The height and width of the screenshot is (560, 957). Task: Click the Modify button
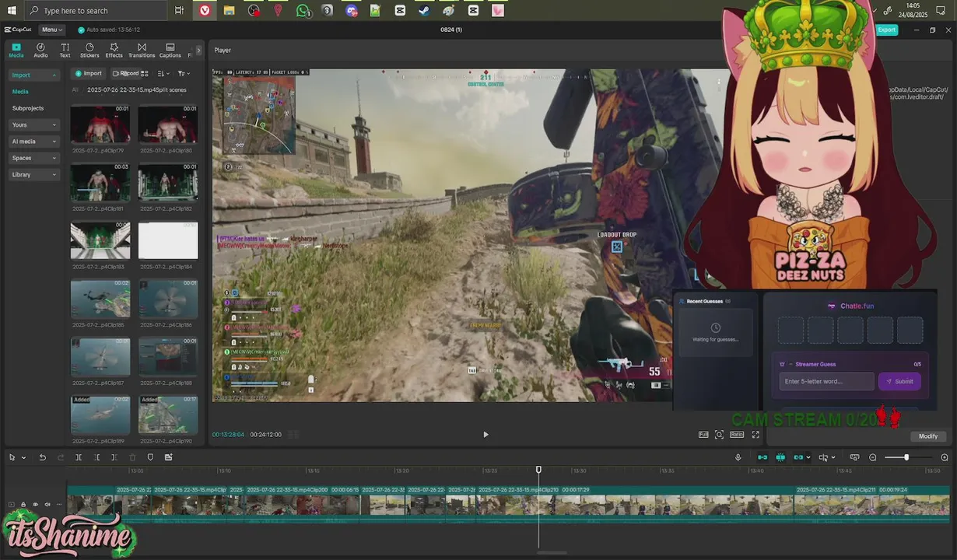coord(927,436)
